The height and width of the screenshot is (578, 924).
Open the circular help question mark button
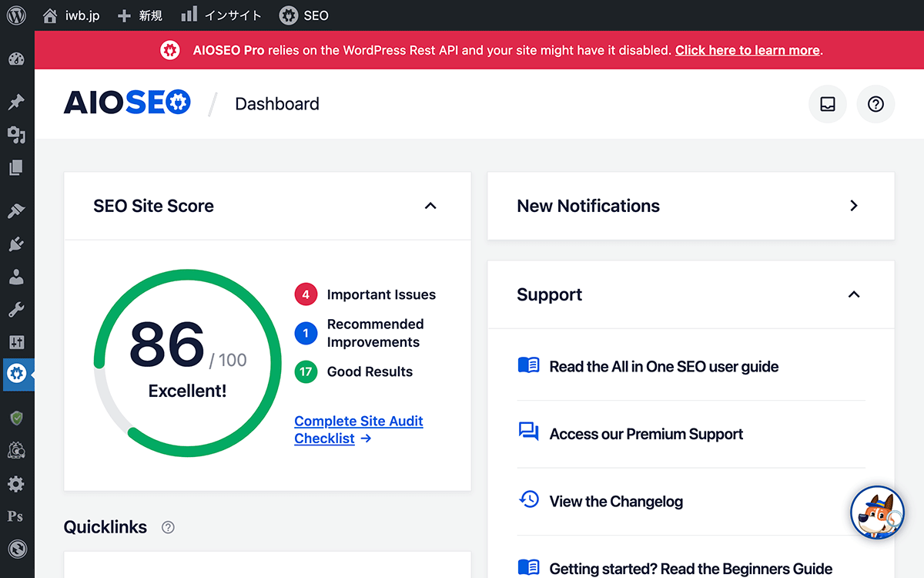coord(875,104)
